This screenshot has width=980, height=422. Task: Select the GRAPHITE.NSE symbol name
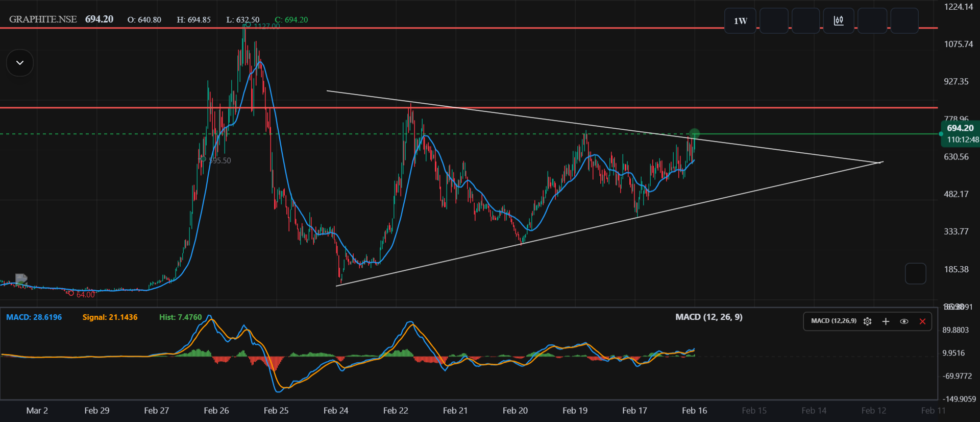43,19
